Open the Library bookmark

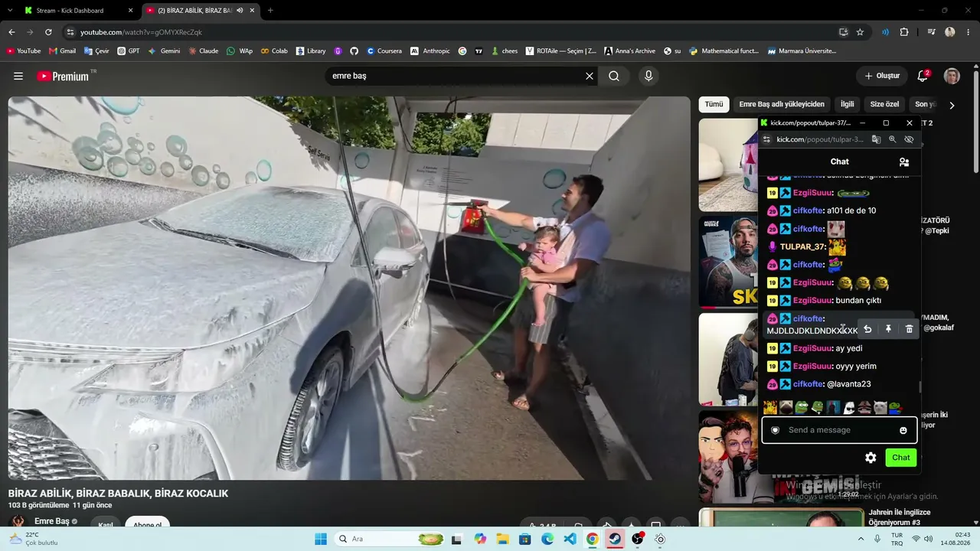[310, 51]
